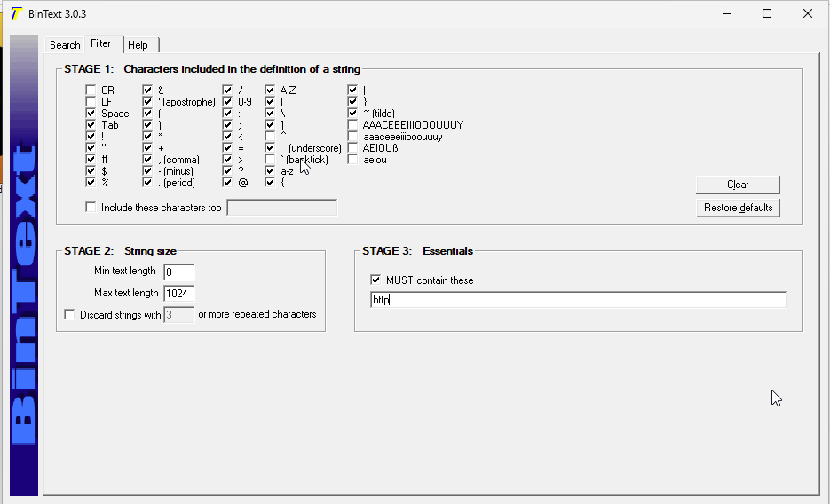Uncheck the a-z lowercase checkbox

point(270,171)
